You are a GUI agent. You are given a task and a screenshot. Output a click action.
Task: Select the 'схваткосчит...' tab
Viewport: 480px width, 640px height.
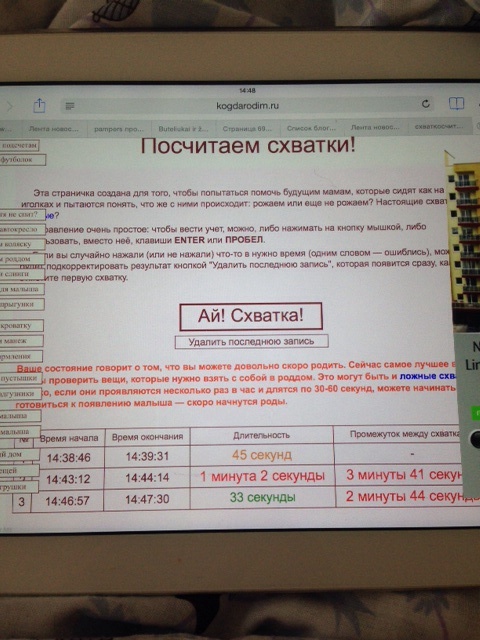[x=439, y=127]
